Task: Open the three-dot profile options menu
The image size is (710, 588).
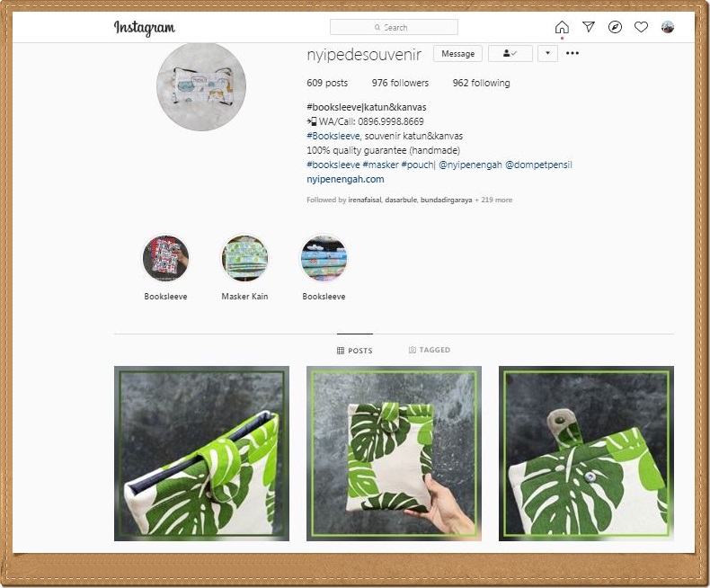Action: tap(572, 54)
